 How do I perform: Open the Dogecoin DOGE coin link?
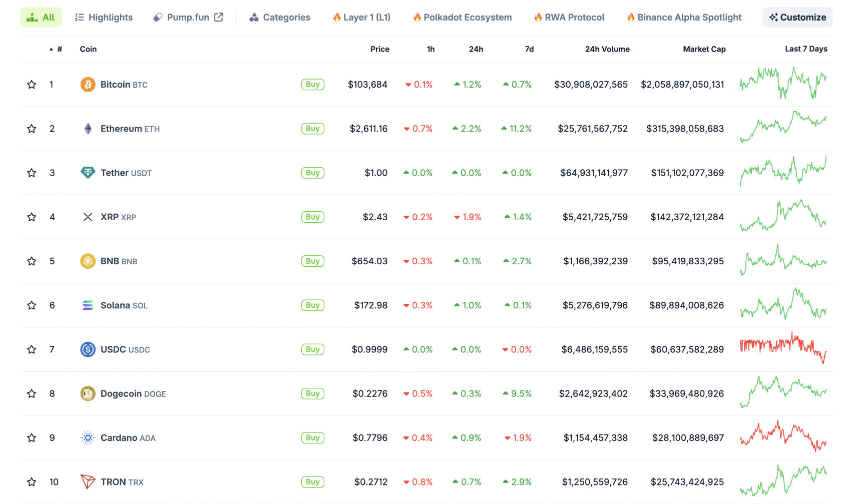coord(133,393)
